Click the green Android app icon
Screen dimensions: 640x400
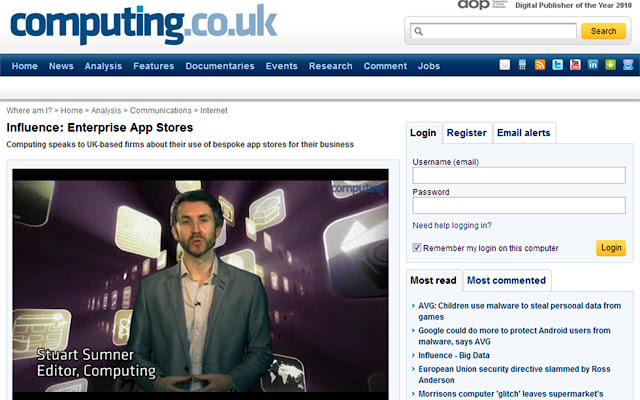(609, 65)
